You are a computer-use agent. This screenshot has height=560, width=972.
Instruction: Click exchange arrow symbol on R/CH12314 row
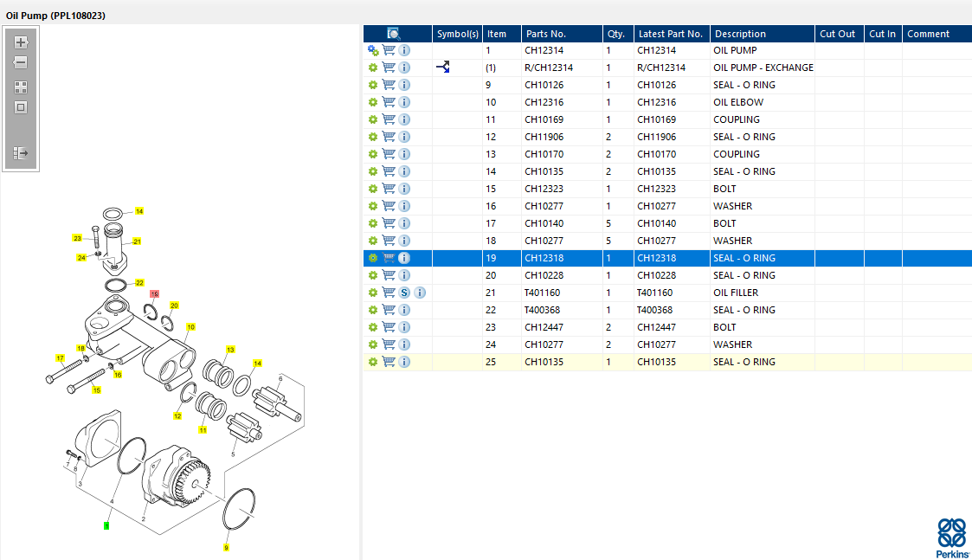443,68
